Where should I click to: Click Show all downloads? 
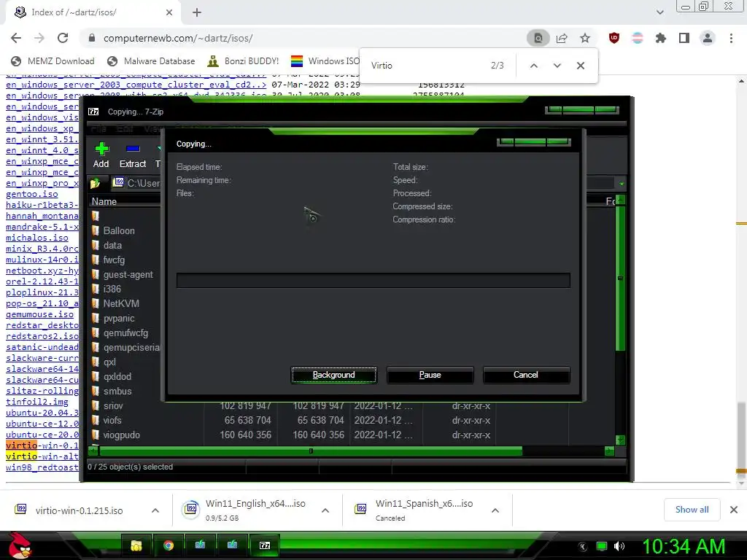point(692,510)
